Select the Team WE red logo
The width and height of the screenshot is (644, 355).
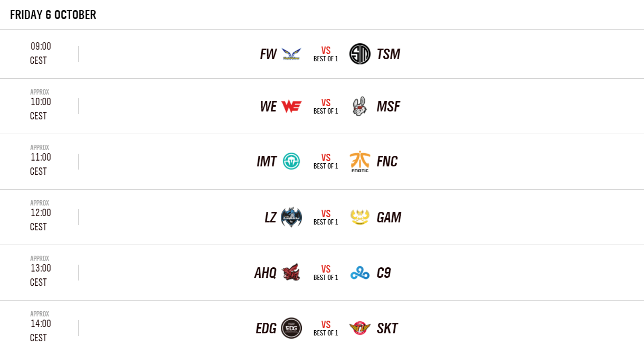point(291,106)
